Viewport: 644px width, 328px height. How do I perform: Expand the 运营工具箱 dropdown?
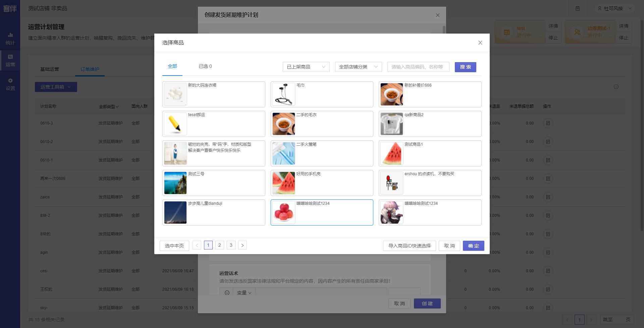pos(56,87)
